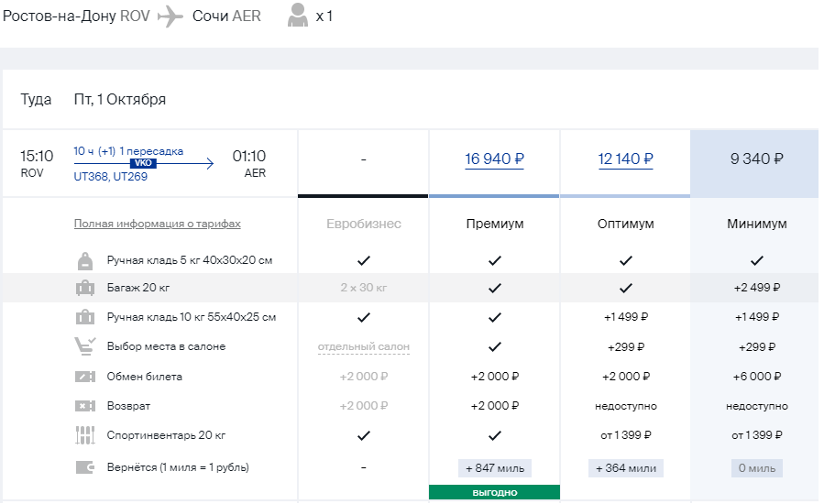
Task: Click the ticket exchange icon
Action: [x=85, y=377]
